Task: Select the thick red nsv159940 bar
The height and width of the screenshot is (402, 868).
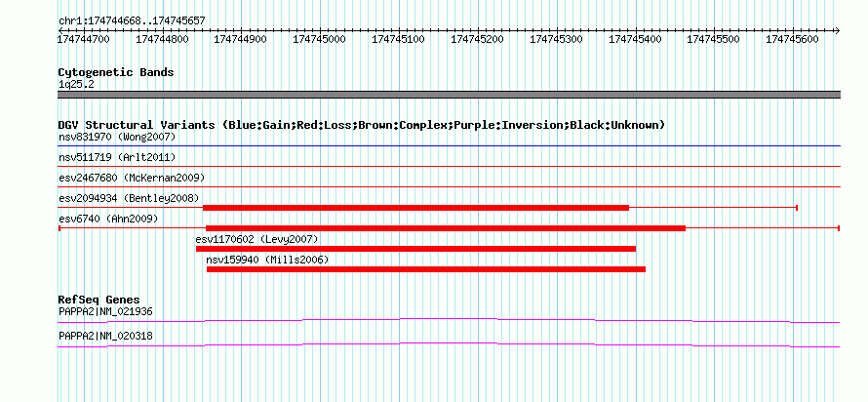Action: [426, 269]
